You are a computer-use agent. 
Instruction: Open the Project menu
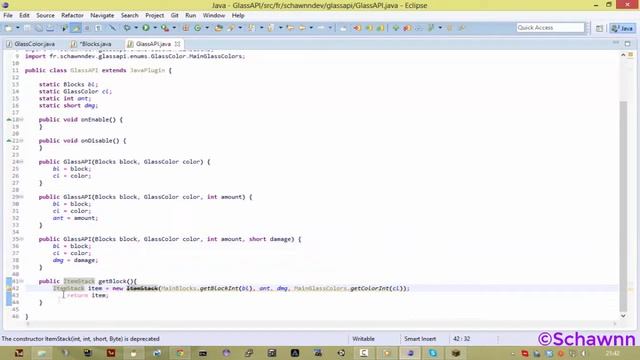click(154, 15)
